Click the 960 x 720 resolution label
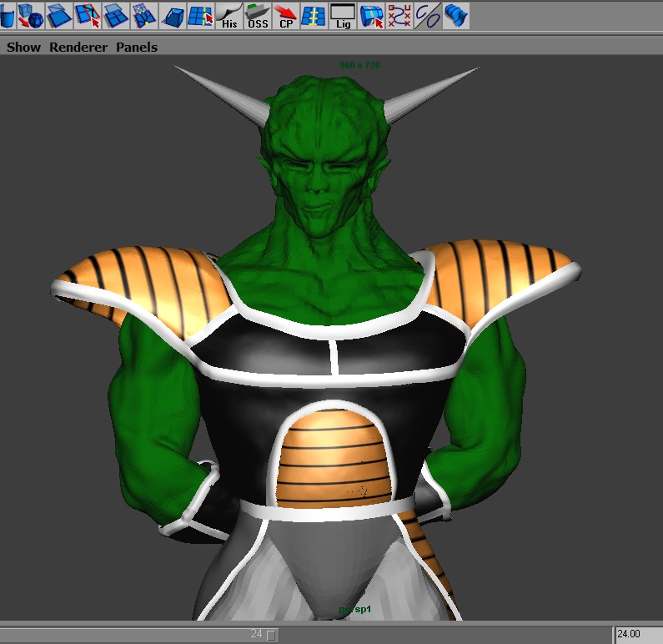This screenshot has height=644, width=663. pyautogui.click(x=359, y=65)
